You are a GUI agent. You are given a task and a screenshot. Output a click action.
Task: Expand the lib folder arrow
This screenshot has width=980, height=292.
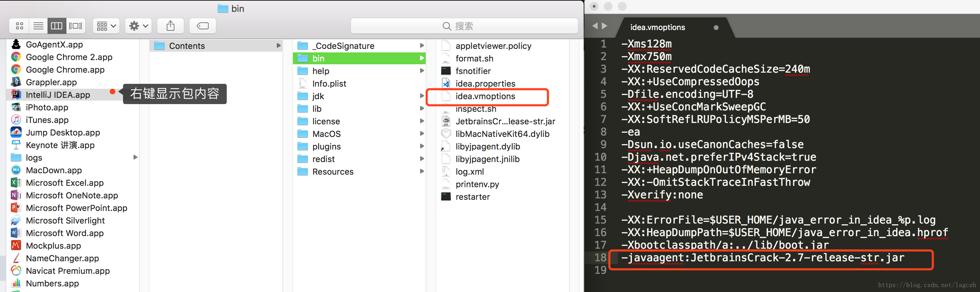(421, 108)
